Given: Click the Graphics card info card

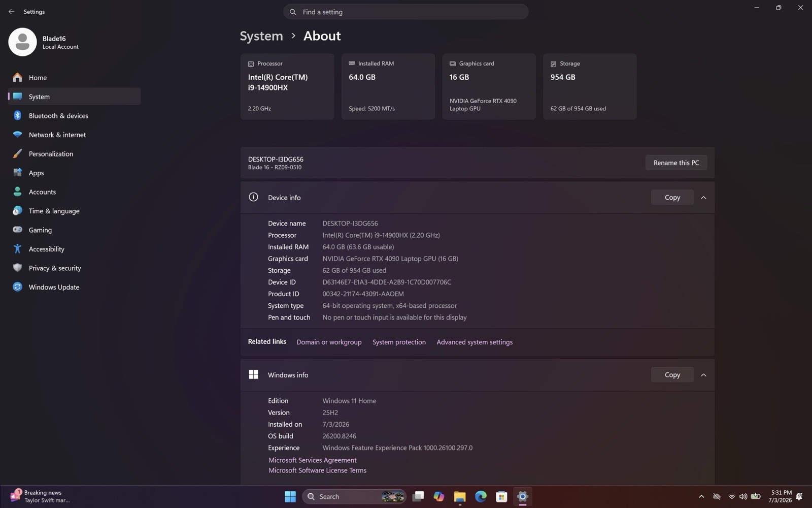Looking at the screenshot, I should pyautogui.click(x=489, y=86).
